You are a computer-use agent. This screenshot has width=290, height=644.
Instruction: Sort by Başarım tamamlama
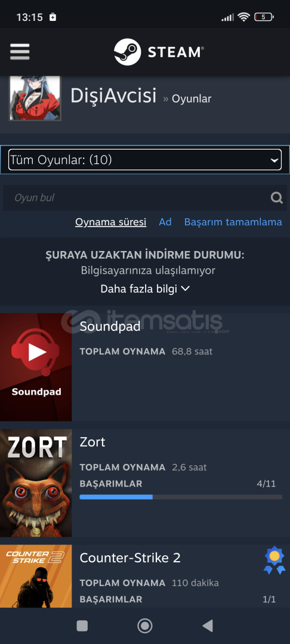[x=233, y=222]
